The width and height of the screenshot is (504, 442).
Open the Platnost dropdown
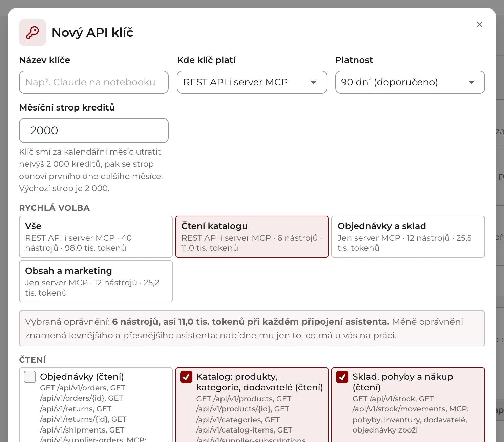(x=410, y=82)
